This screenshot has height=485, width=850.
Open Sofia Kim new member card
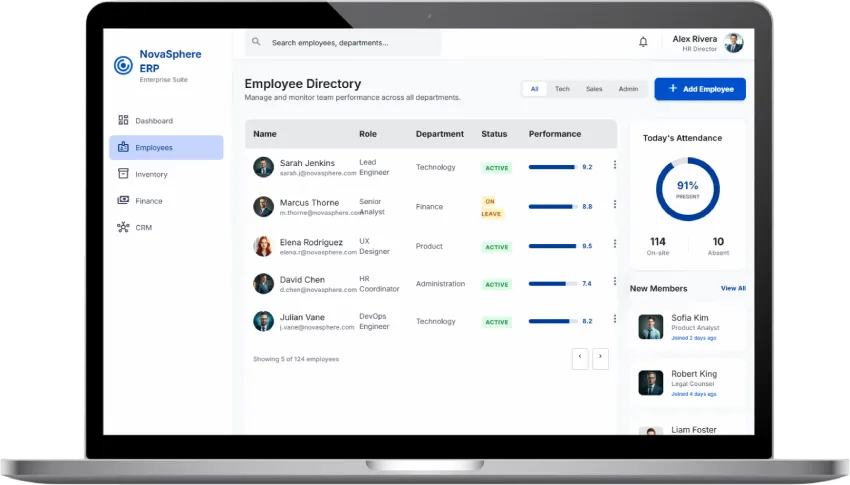(x=687, y=327)
